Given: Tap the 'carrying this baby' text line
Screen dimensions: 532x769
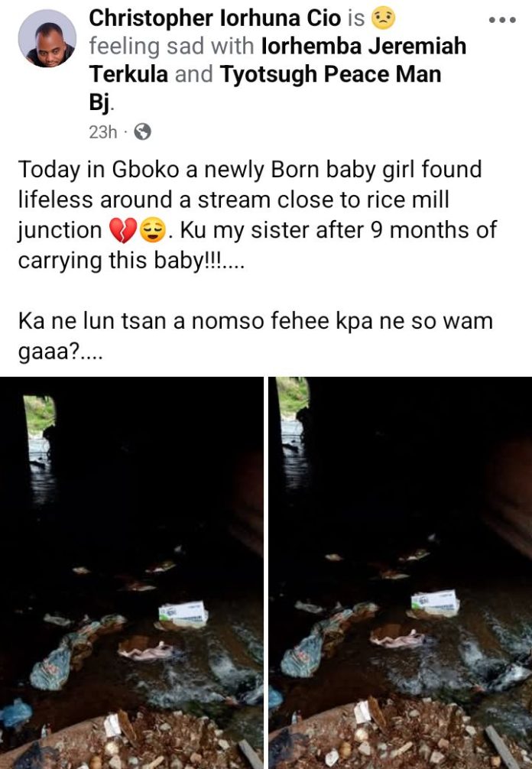Looking at the screenshot, I should 131,261.
